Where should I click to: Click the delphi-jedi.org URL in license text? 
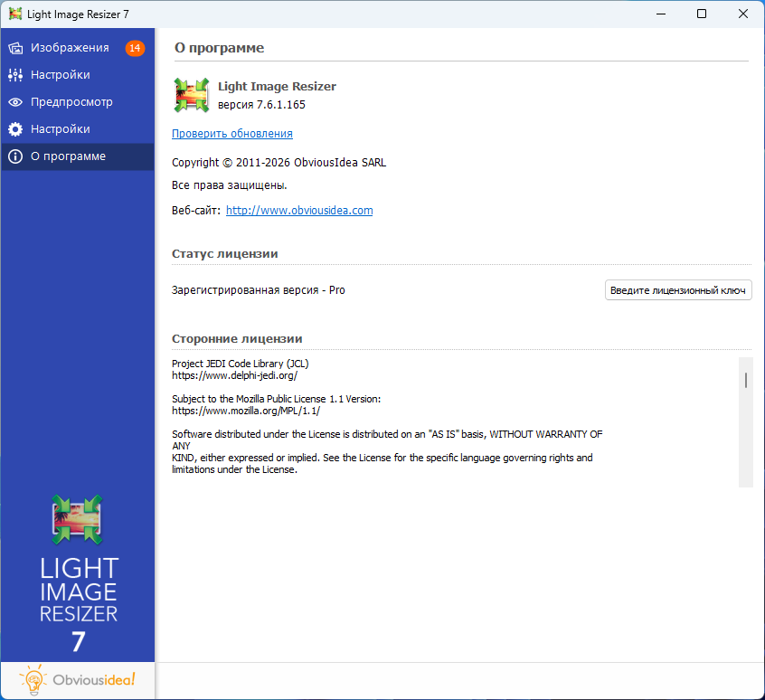234,374
